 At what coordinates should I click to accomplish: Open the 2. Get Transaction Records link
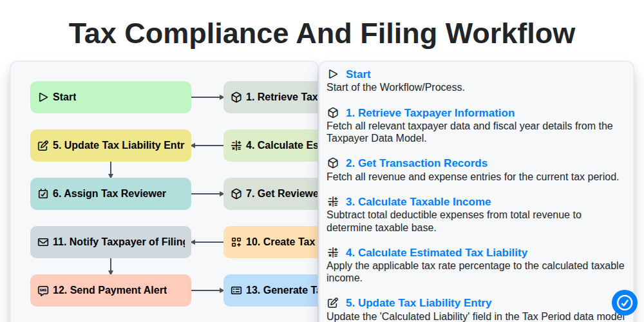[417, 163]
